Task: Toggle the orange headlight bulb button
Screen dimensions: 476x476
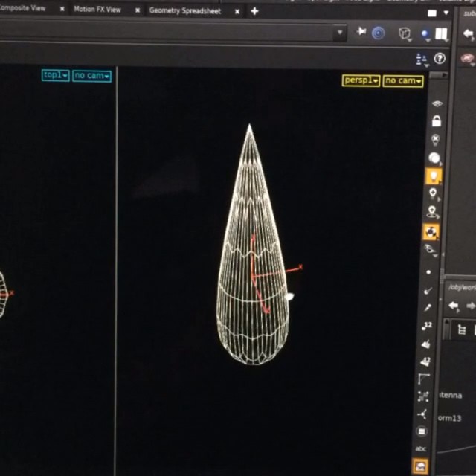Action: tap(434, 176)
